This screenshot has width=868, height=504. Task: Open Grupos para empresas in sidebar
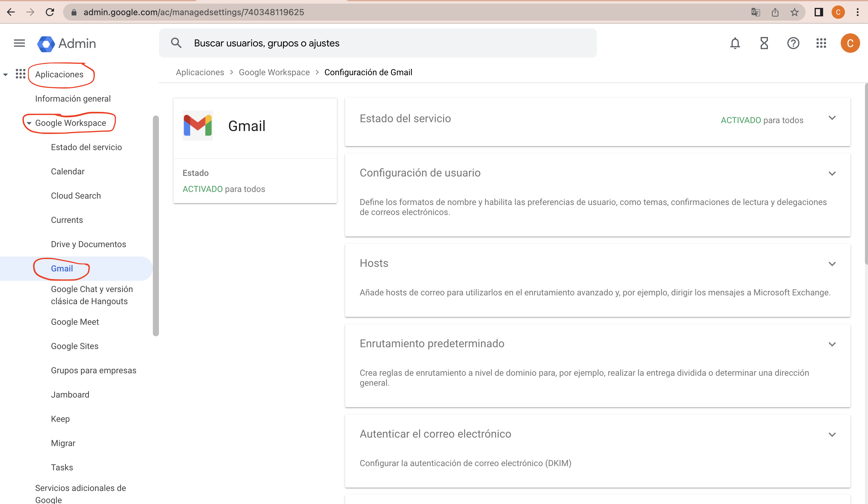94,370
